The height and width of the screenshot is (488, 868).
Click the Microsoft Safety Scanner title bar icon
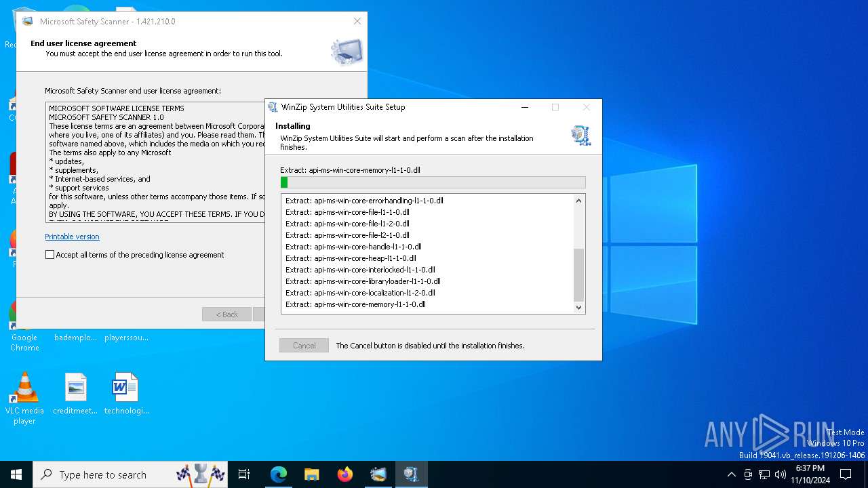[x=28, y=21]
